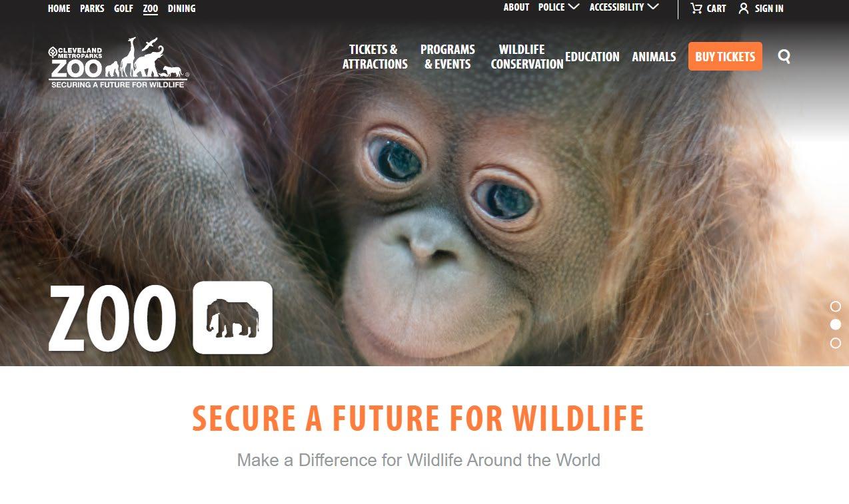
Task: Open the Animals menu item
Action: coord(654,57)
